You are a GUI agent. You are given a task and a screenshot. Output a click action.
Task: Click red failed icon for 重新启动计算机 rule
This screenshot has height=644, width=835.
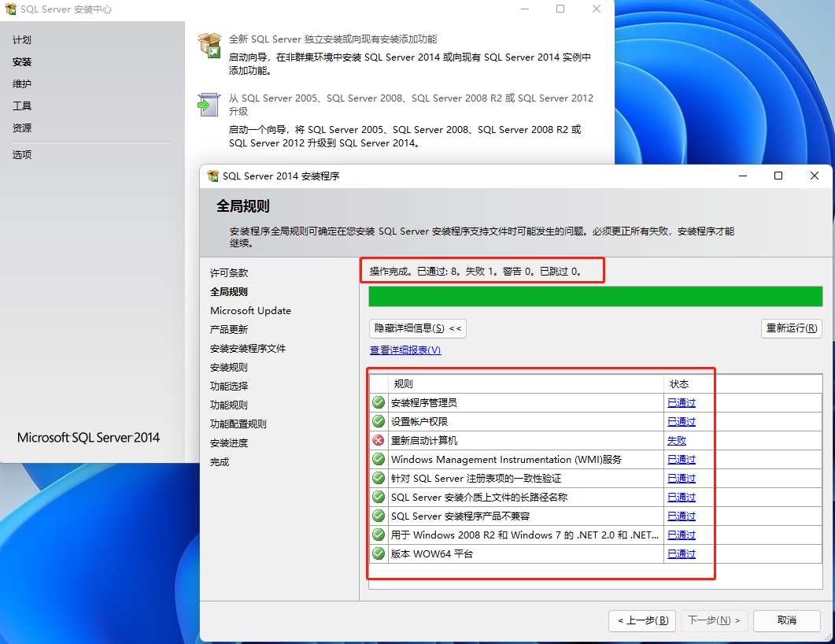[379, 441]
